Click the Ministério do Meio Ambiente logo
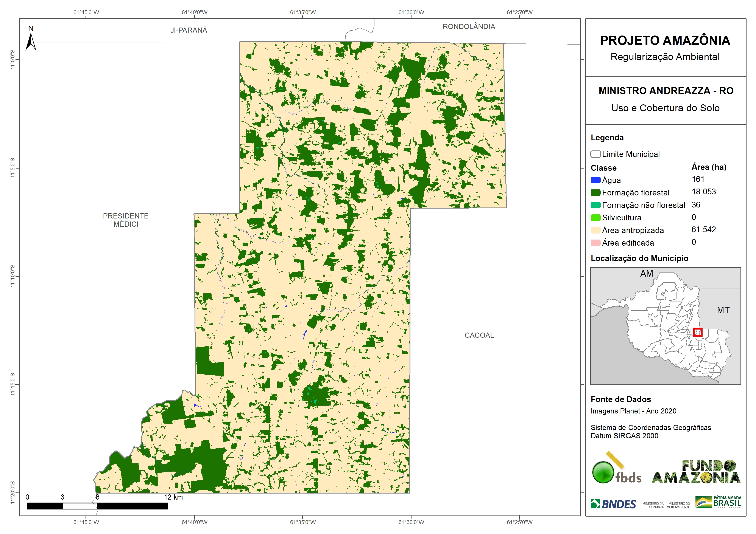The width and height of the screenshot is (756, 534). (x=678, y=505)
